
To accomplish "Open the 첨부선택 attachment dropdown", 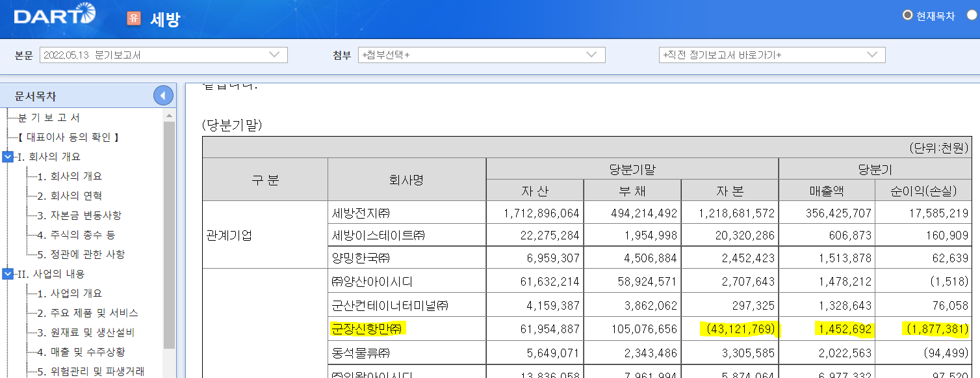I will [482, 55].
